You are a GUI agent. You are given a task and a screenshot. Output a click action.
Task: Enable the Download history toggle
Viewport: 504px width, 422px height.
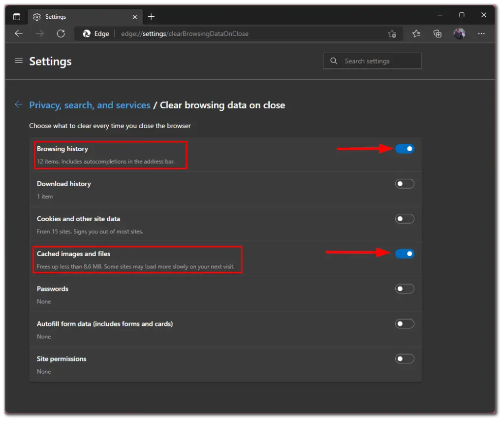coord(405,183)
